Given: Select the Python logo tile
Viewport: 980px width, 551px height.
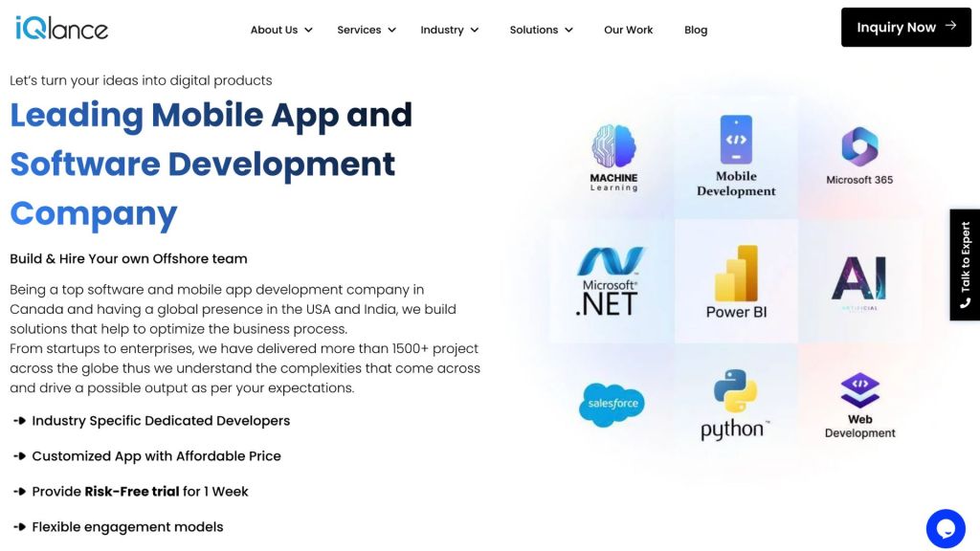Looking at the screenshot, I should coord(735,405).
